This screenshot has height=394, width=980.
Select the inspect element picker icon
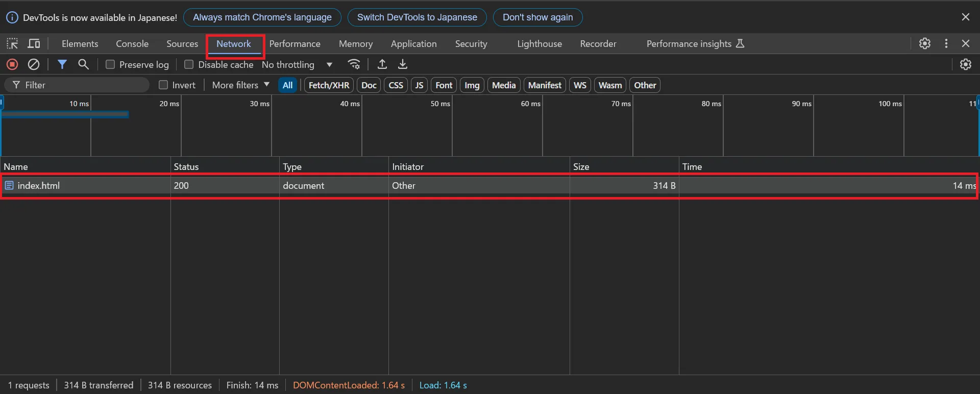click(12, 44)
